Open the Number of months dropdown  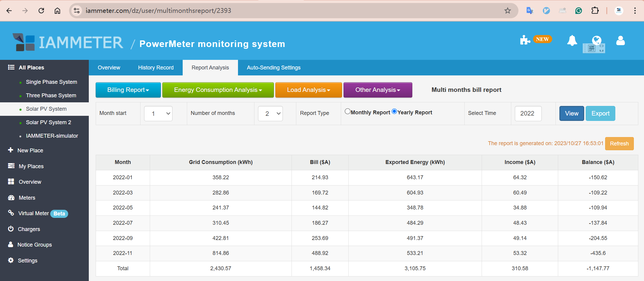(270, 113)
